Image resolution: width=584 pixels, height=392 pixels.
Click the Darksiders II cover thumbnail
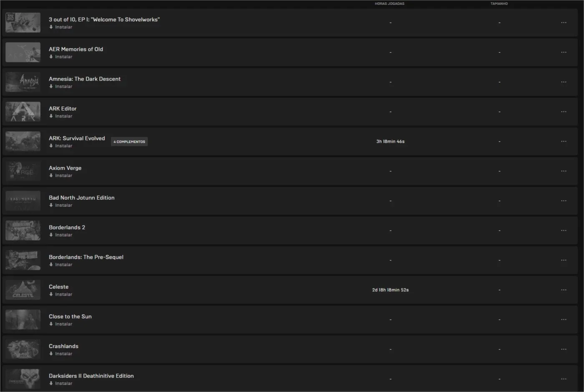pyautogui.click(x=23, y=379)
